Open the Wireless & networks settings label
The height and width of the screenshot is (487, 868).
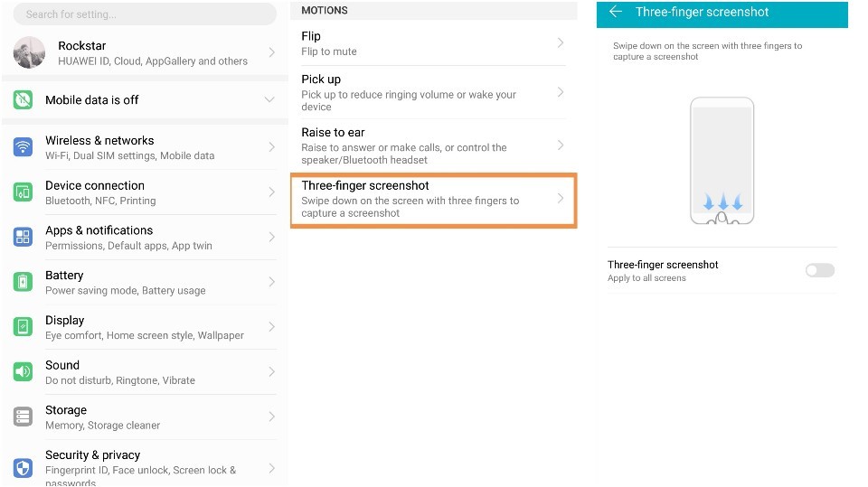tap(99, 141)
